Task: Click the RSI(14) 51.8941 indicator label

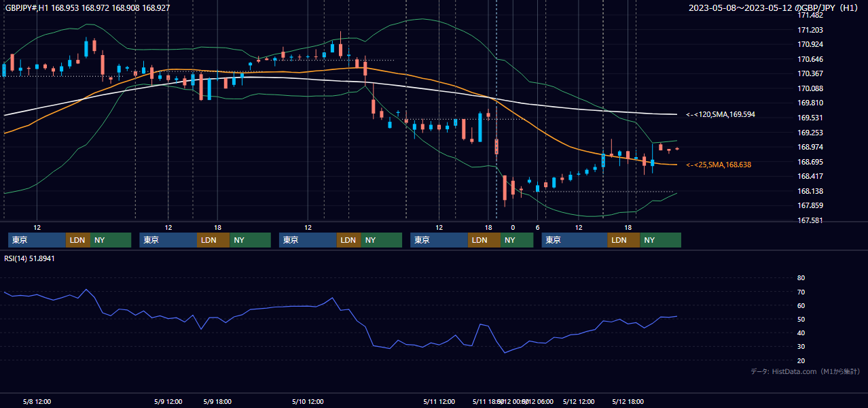Action: [x=30, y=258]
